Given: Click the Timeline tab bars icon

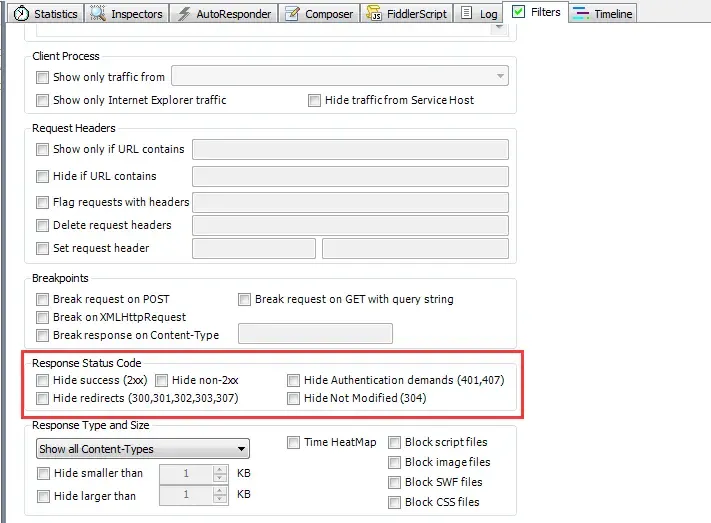Looking at the screenshot, I should pyautogui.click(x=581, y=14).
